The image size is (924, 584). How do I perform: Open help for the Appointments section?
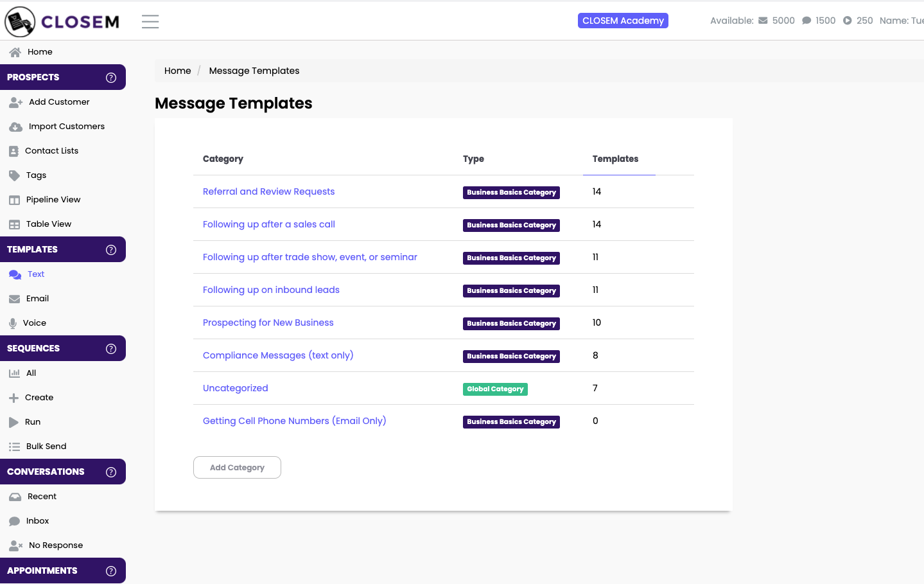coord(111,571)
